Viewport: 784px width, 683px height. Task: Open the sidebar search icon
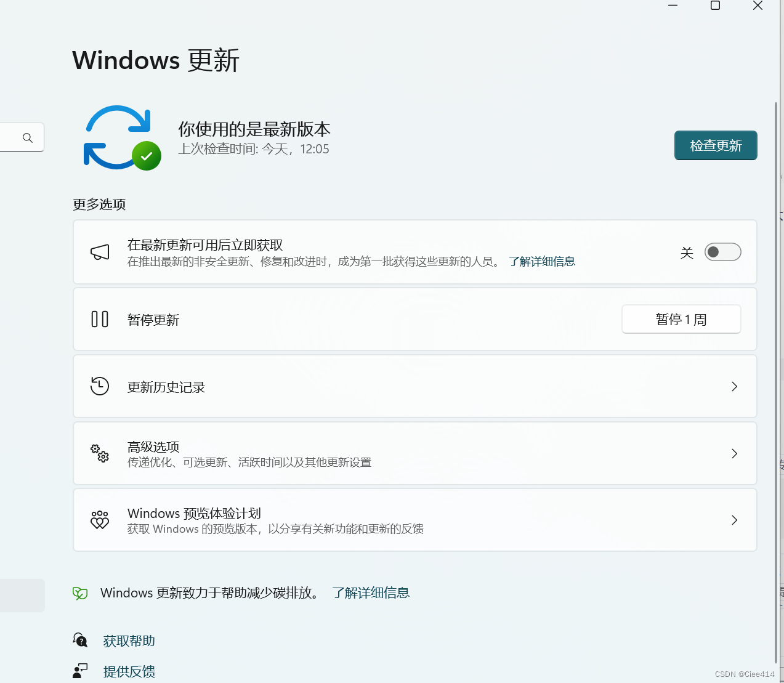pyautogui.click(x=27, y=137)
